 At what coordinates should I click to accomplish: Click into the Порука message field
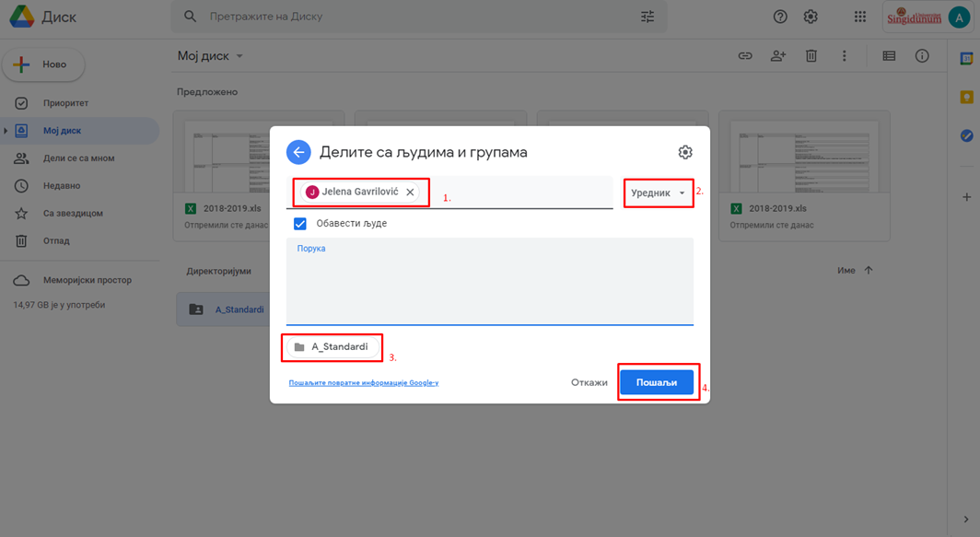(489, 281)
